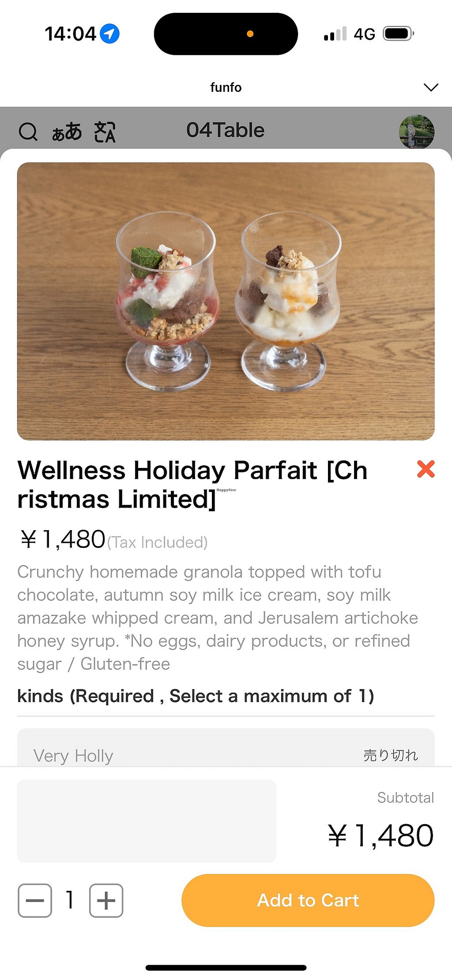
Task: Select the Very Holly option
Action: (x=225, y=755)
